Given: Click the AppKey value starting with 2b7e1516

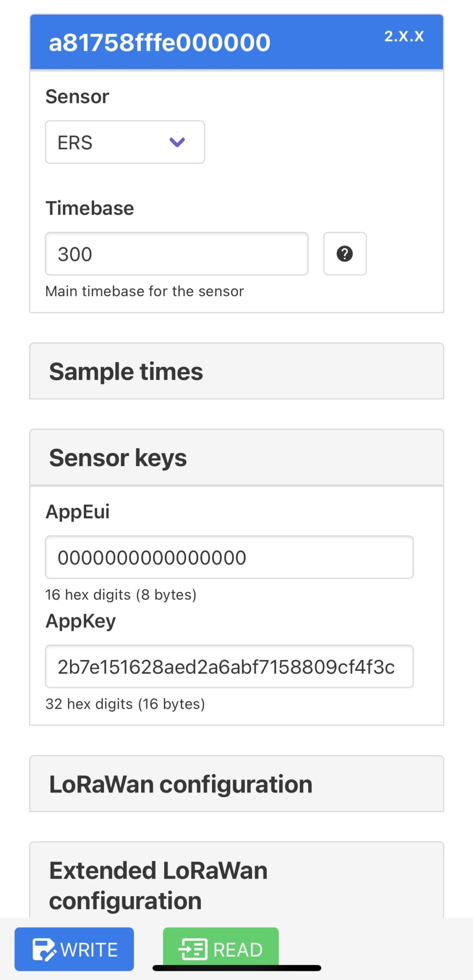Looking at the screenshot, I should [x=228, y=666].
